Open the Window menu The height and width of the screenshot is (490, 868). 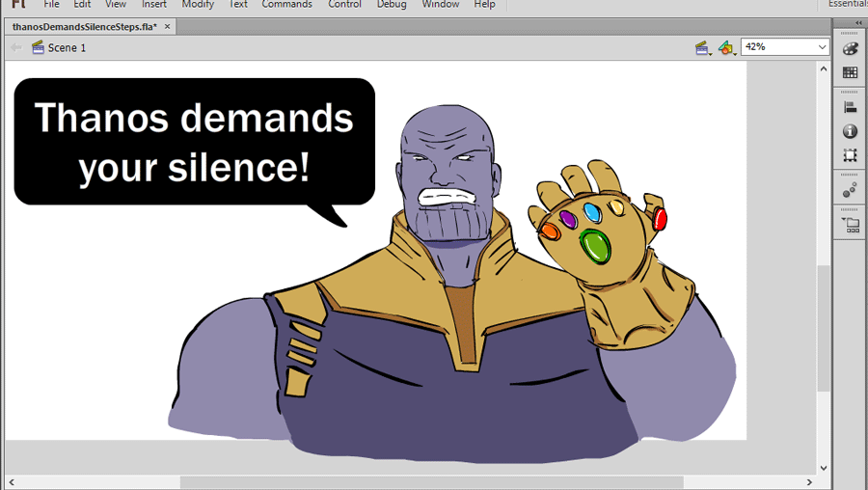click(x=441, y=4)
